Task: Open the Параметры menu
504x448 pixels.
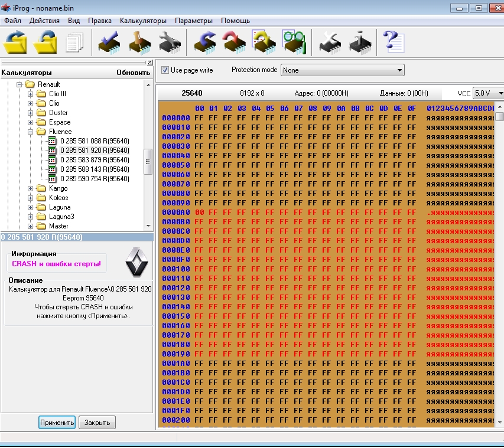Action: (193, 21)
